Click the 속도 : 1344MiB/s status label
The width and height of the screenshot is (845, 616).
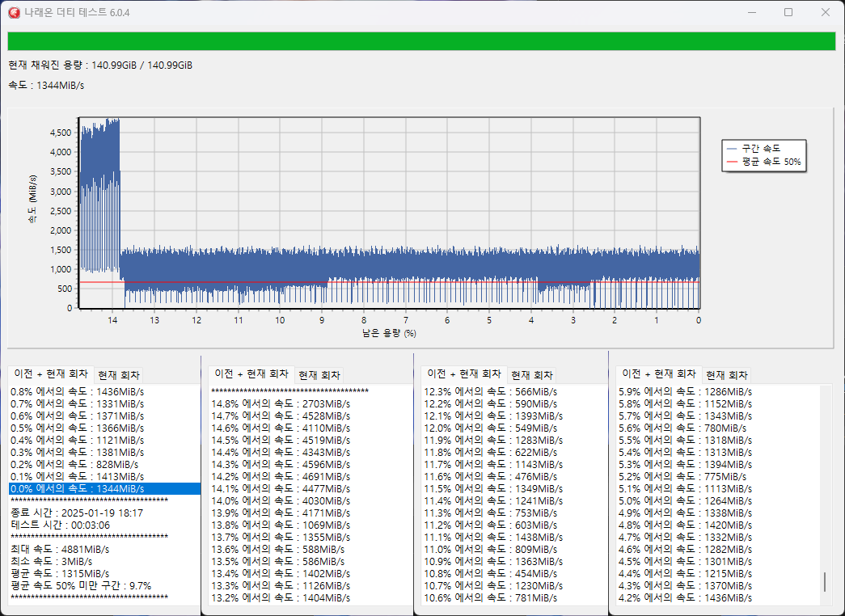46,85
